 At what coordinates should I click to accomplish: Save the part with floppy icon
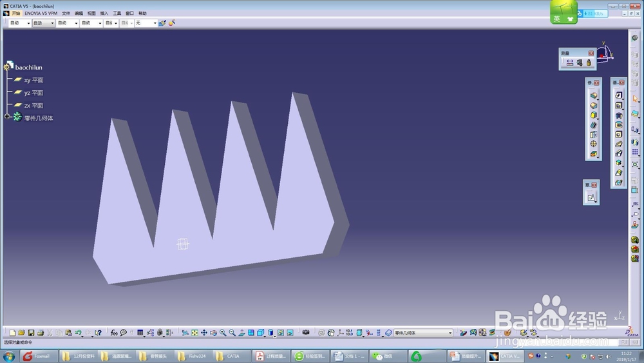tap(31, 333)
